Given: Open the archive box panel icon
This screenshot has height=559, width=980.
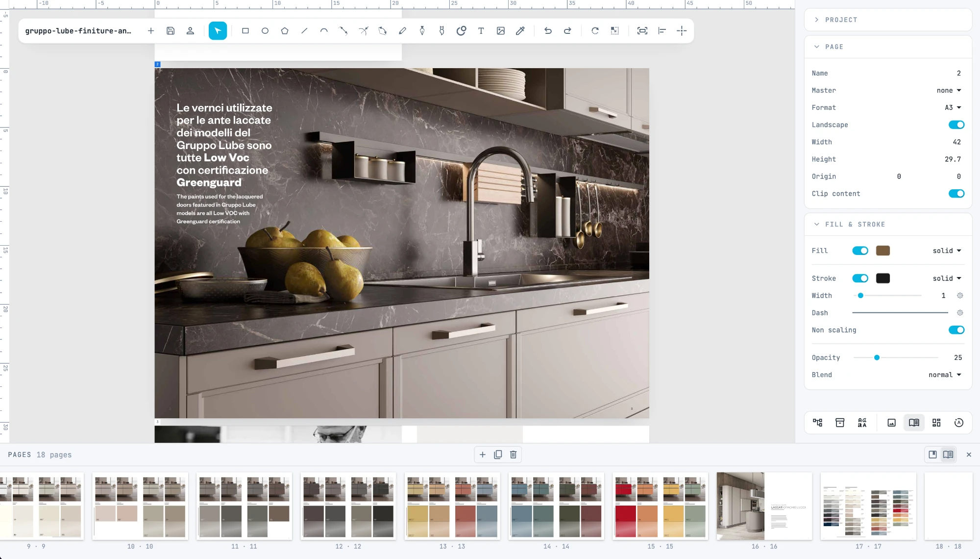Looking at the screenshot, I should coord(840,423).
